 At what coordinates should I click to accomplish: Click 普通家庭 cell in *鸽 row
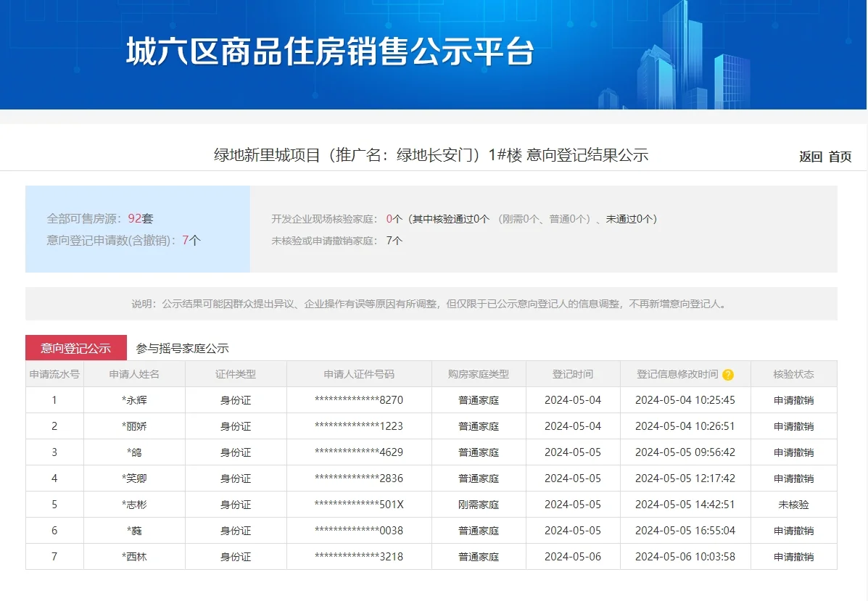pos(479,452)
